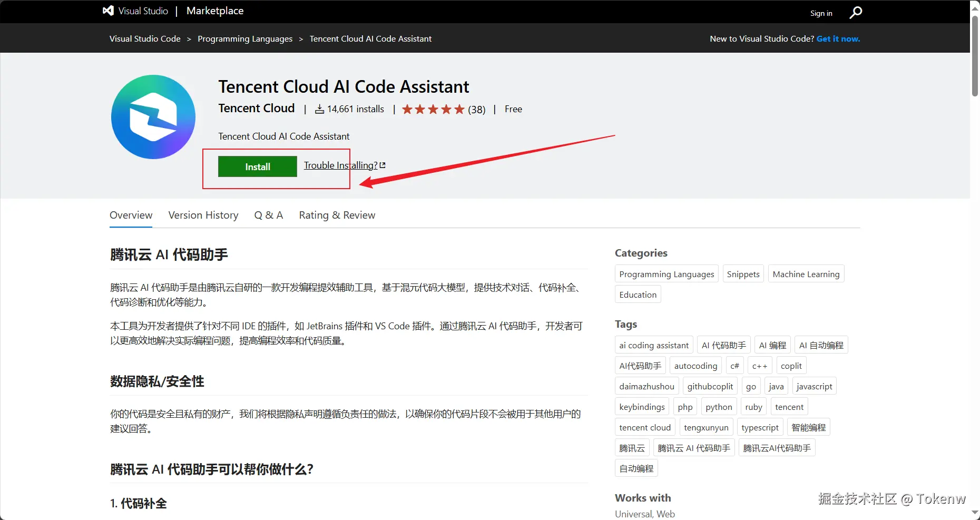Select the Education category

638,295
